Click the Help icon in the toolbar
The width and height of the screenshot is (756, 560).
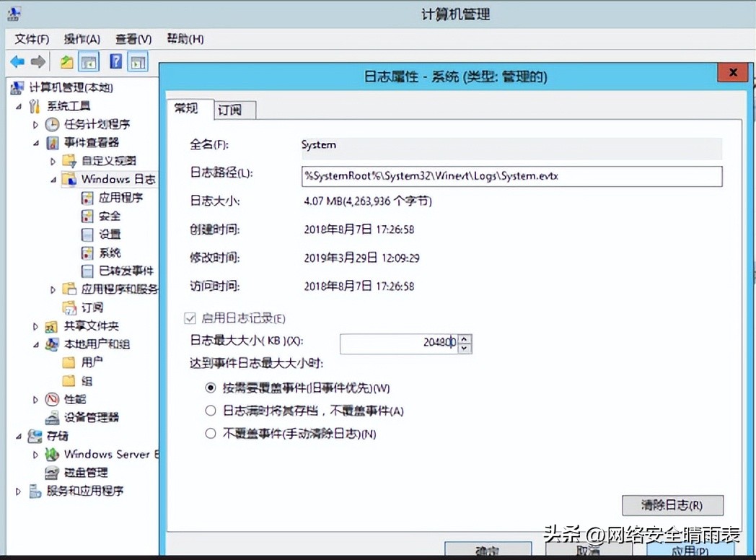click(x=117, y=61)
